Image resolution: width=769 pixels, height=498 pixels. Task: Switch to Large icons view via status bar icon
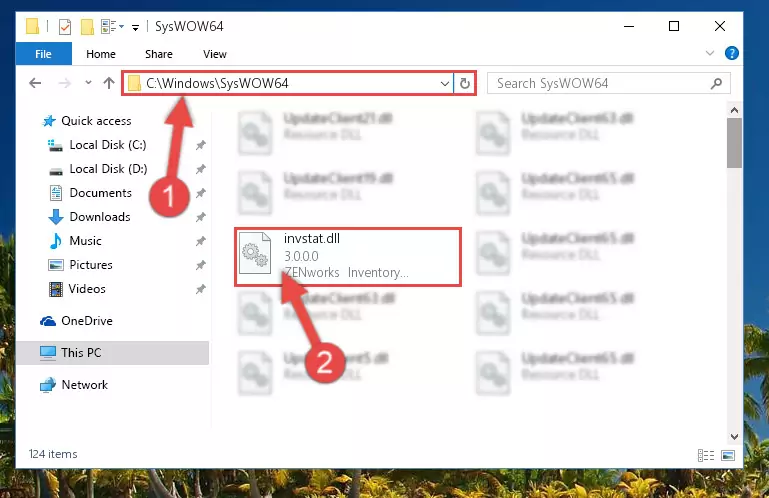(x=728, y=455)
